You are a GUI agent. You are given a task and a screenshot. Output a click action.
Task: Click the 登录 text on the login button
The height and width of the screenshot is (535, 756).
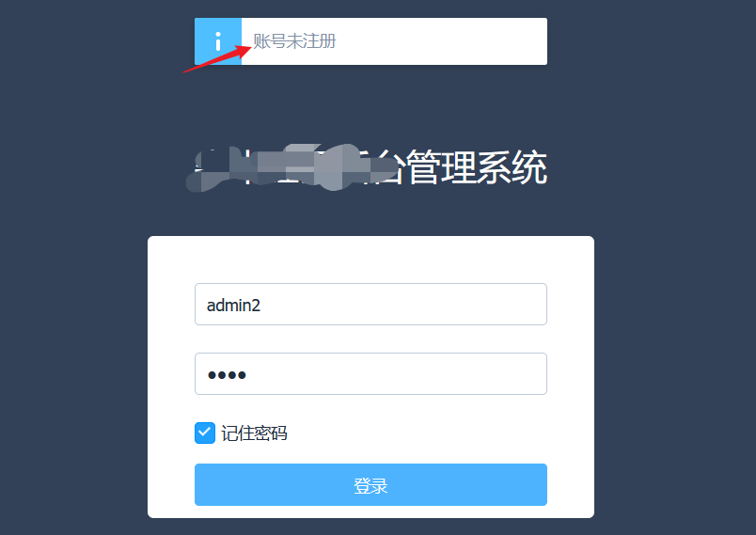[370, 485]
